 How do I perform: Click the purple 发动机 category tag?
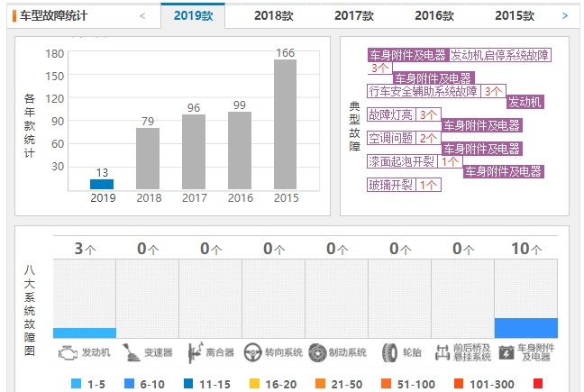[x=525, y=102]
